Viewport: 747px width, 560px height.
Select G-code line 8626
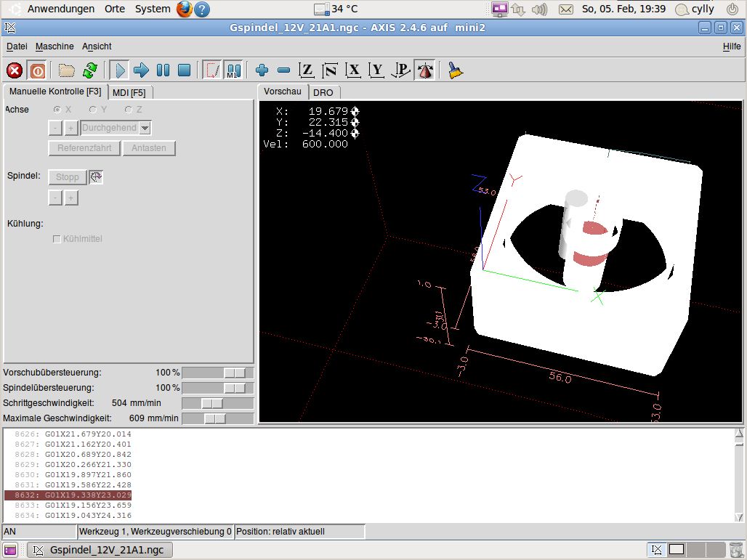pyautogui.click(x=73, y=434)
